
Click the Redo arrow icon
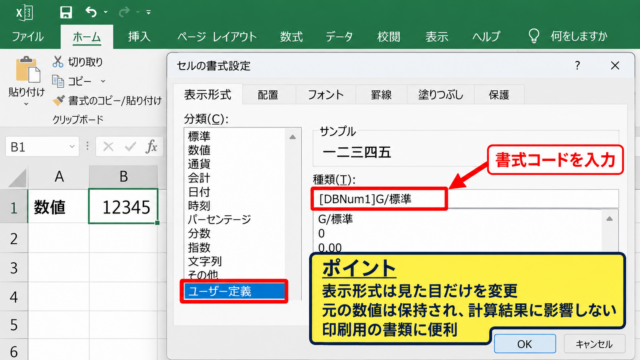(124, 12)
